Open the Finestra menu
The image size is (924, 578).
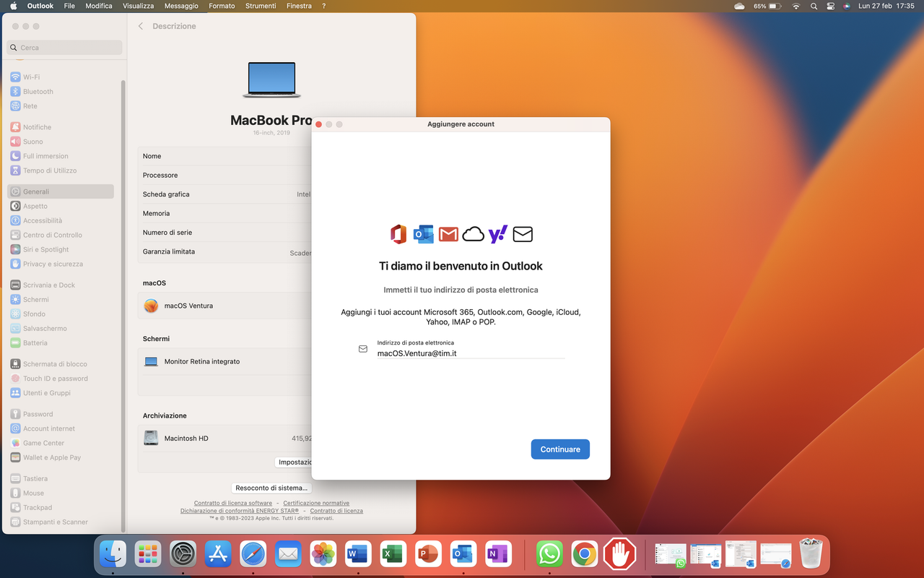click(x=299, y=6)
